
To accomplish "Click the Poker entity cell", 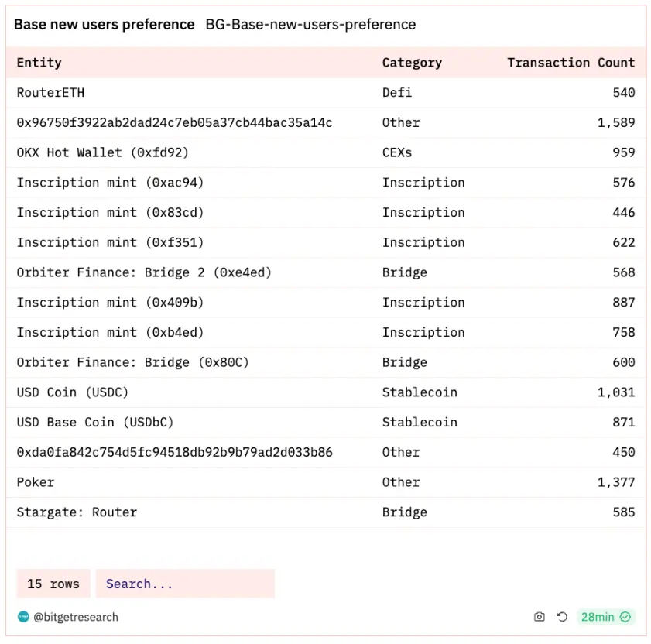I will 36,482.
